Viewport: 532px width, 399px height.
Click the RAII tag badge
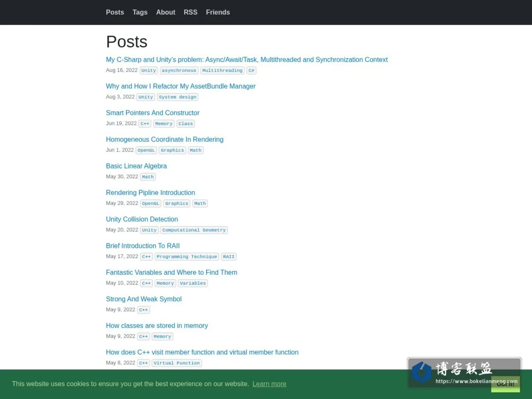tap(229, 257)
